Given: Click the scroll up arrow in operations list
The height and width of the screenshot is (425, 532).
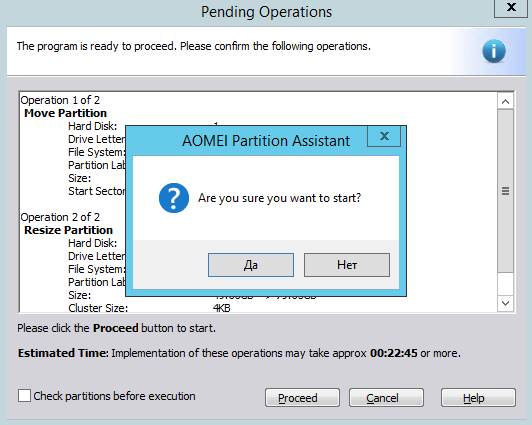Looking at the screenshot, I should coord(505,101).
